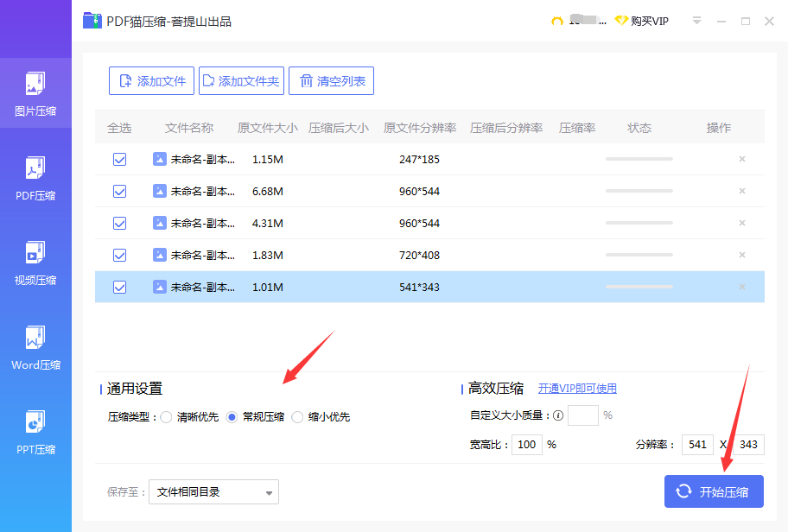Click the 购买VIP button in title bar
Screen dimensions: 788x532
point(642,21)
